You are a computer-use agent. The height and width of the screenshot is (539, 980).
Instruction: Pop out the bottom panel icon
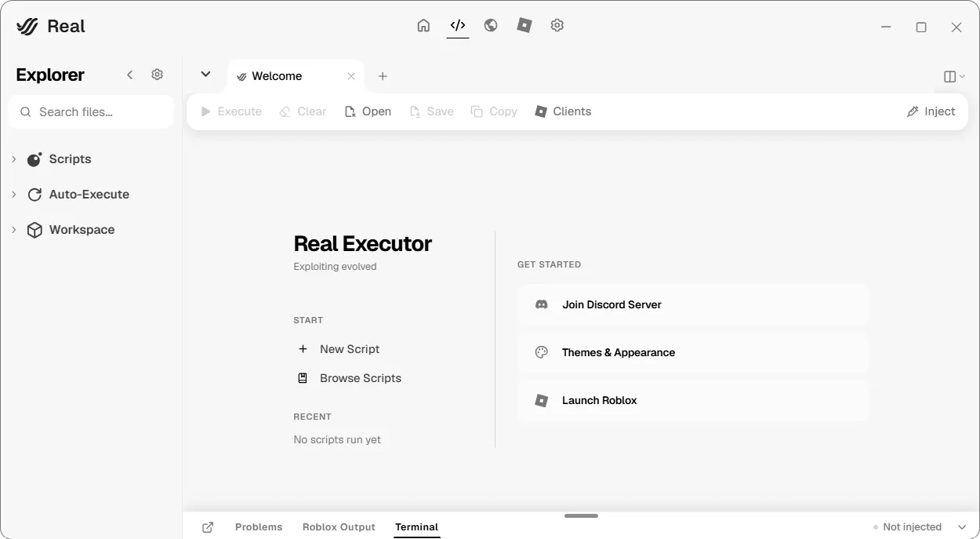[x=208, y=527]
